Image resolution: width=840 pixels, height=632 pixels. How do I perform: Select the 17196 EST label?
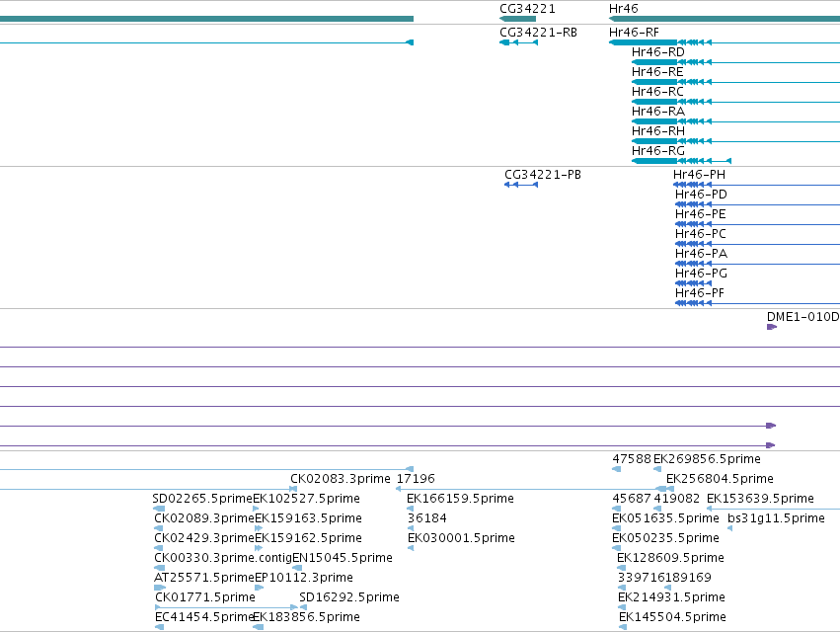click(416, 479)
